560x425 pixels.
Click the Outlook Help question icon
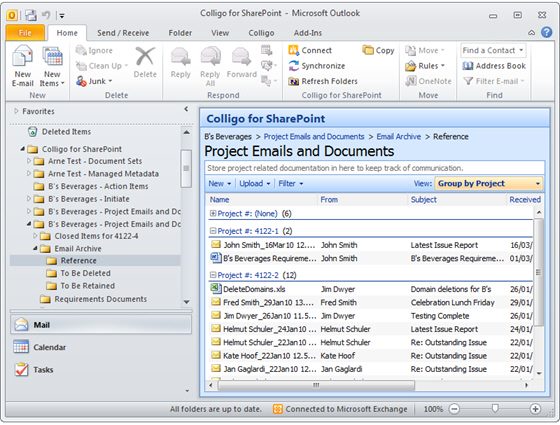click(546, 32)
